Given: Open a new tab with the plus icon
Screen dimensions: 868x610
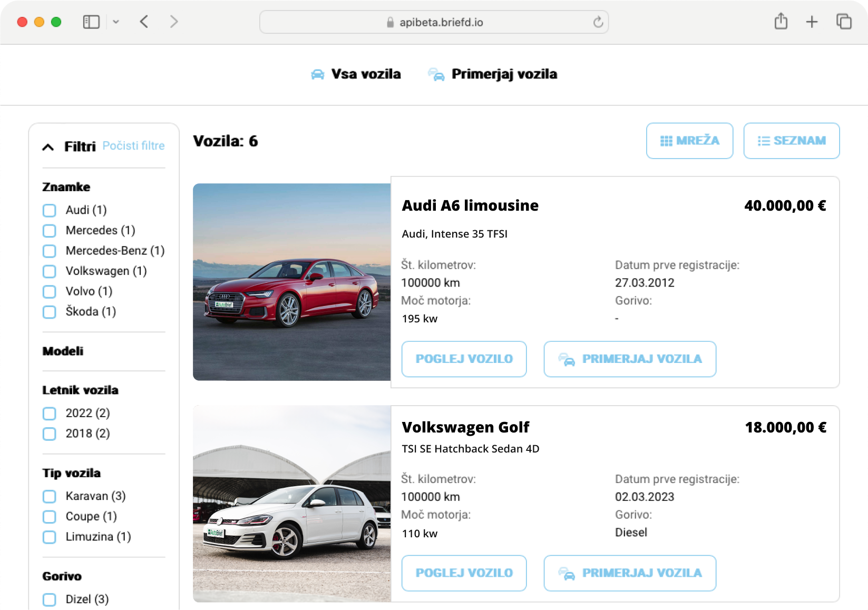Looking at the screenshot, I should 812,22.
